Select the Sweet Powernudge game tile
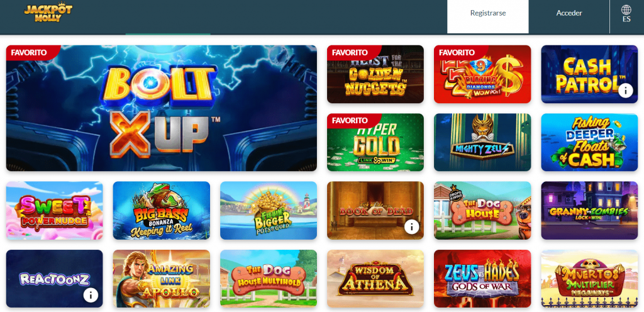The height and width of the screenshot is (312, 644). coord(55,211)
